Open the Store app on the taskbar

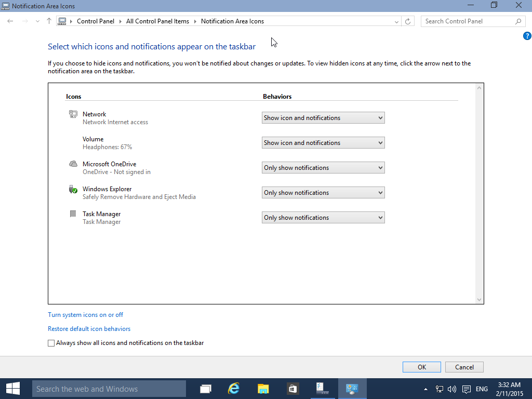click(x=292, y=389)
